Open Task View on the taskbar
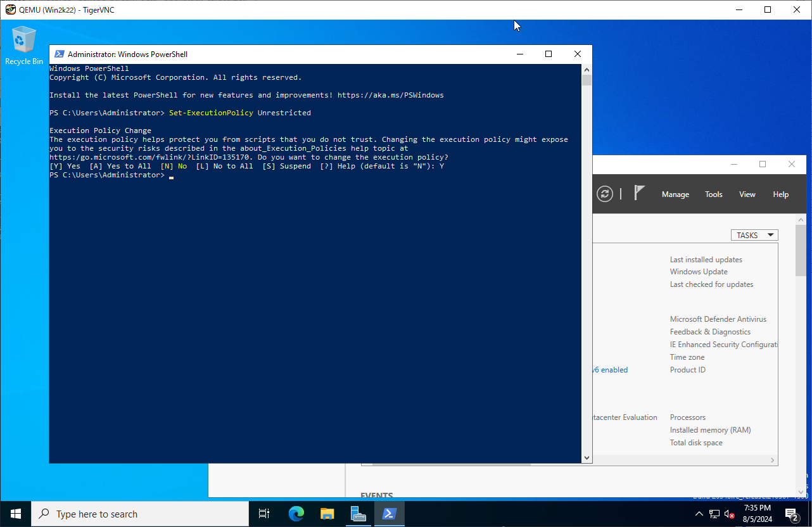Screen dimensions: 812x527 click(264, 514)
